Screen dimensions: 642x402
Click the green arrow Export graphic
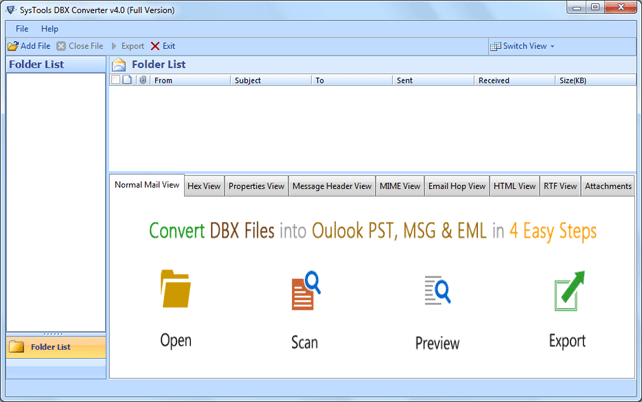tap(570, 291)
